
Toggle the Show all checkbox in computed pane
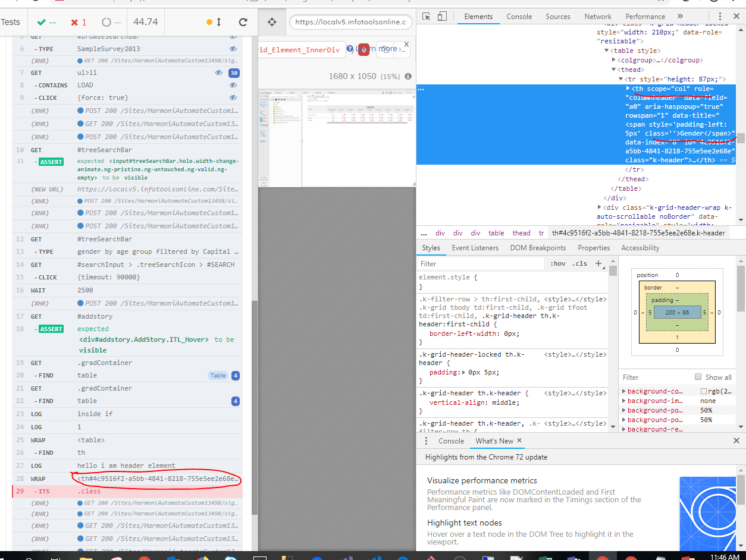click(x=698, y=377)
